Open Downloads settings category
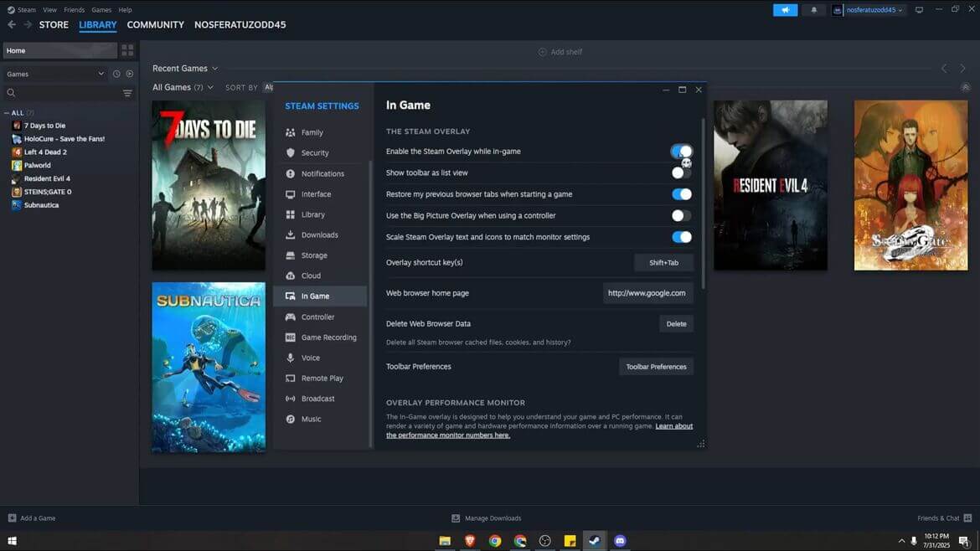Image resolution: width=980 pixels, height=551 pixels. pos(320,235)
